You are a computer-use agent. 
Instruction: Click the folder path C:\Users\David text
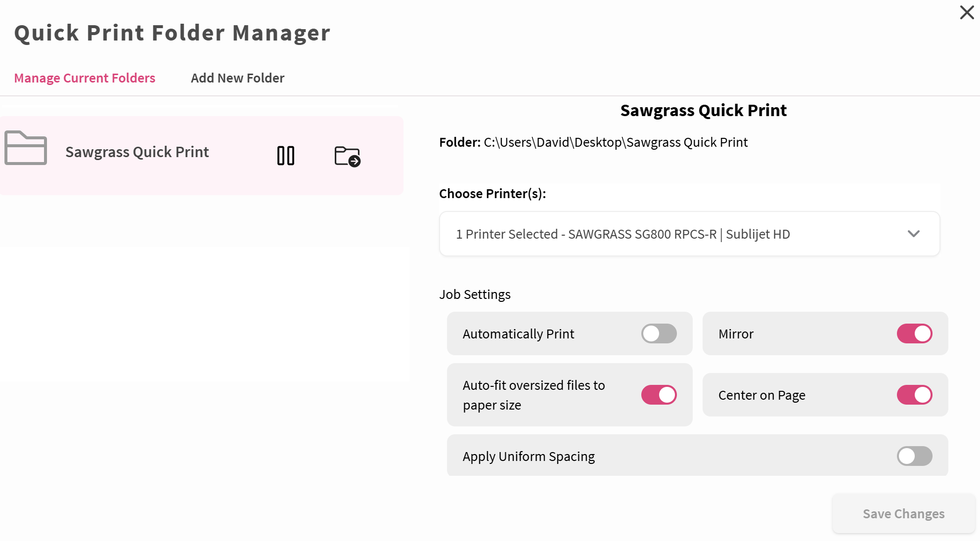point(616,142)
